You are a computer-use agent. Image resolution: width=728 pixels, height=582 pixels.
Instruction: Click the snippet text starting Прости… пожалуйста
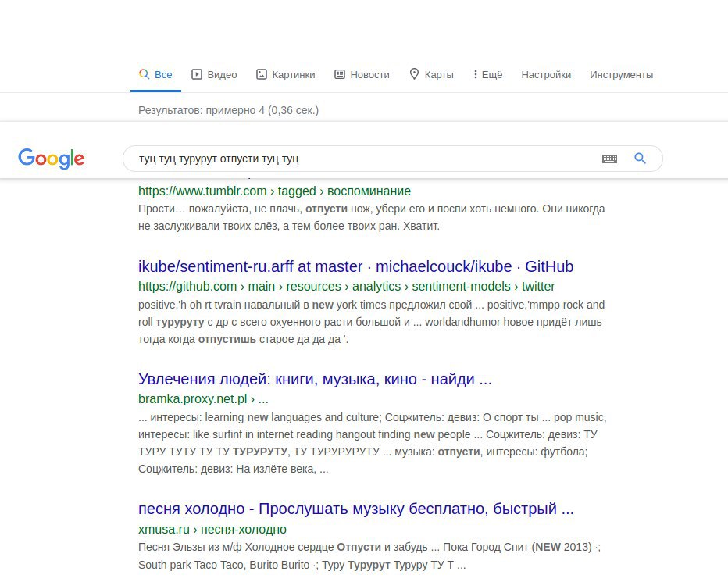pos(372,217)
